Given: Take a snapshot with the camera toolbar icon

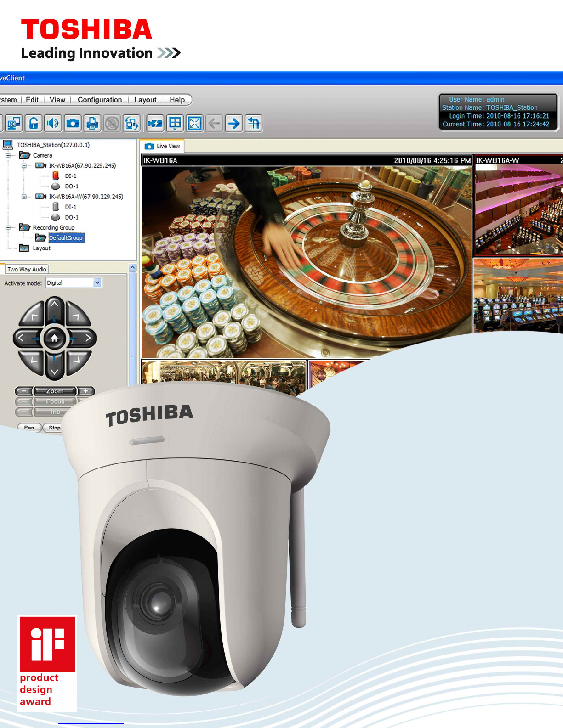Looking at the screenshot, I should pyautogui.click(x=73, y=123).
